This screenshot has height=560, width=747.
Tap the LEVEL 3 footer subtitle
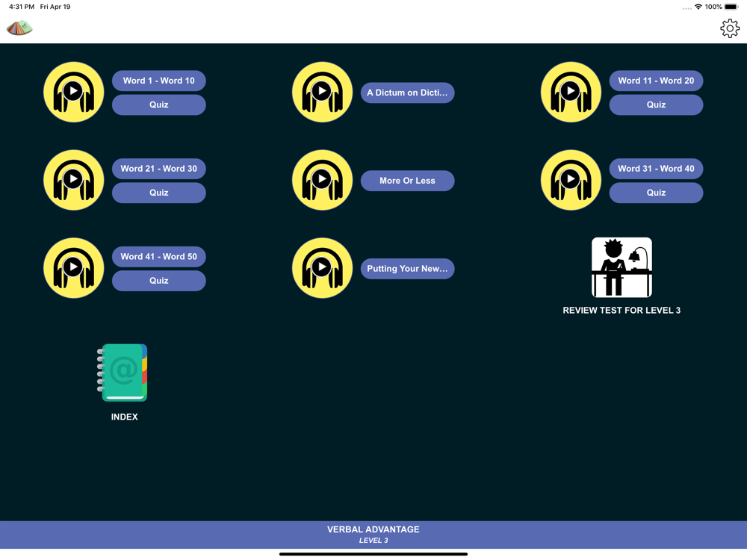tap(373, 541)
